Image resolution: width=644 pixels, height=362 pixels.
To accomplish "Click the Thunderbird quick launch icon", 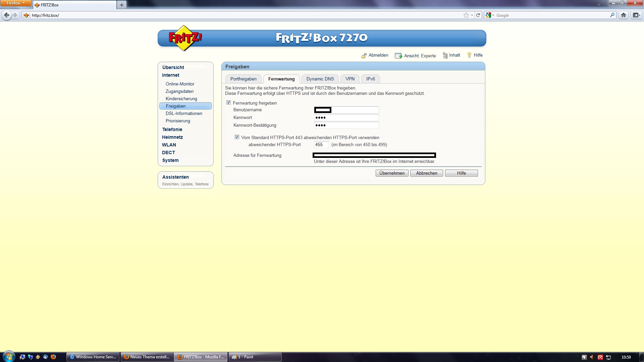I will tap(46, 357).
